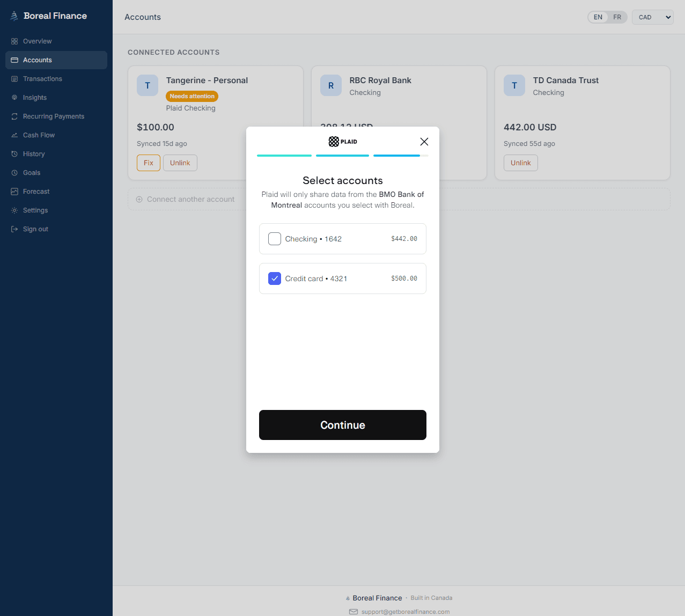Click the Forecast chart icon in sidebar

tap(14, 192)
